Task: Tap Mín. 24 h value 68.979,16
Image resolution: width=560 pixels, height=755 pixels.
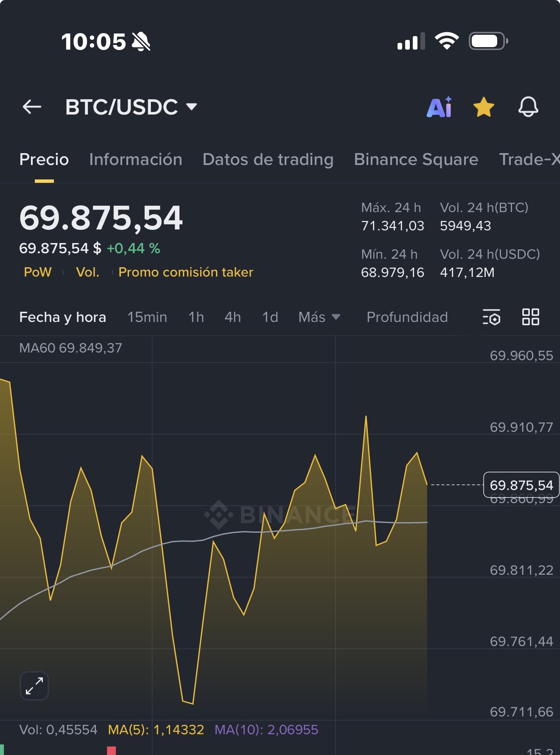Action: pyautogui.click(x=392, y=272)
